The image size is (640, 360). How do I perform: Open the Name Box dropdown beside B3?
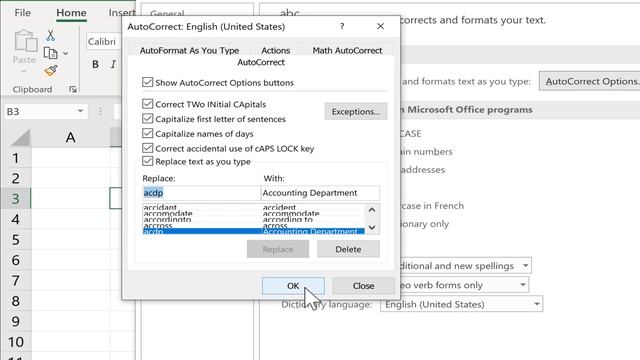(80, 111)
